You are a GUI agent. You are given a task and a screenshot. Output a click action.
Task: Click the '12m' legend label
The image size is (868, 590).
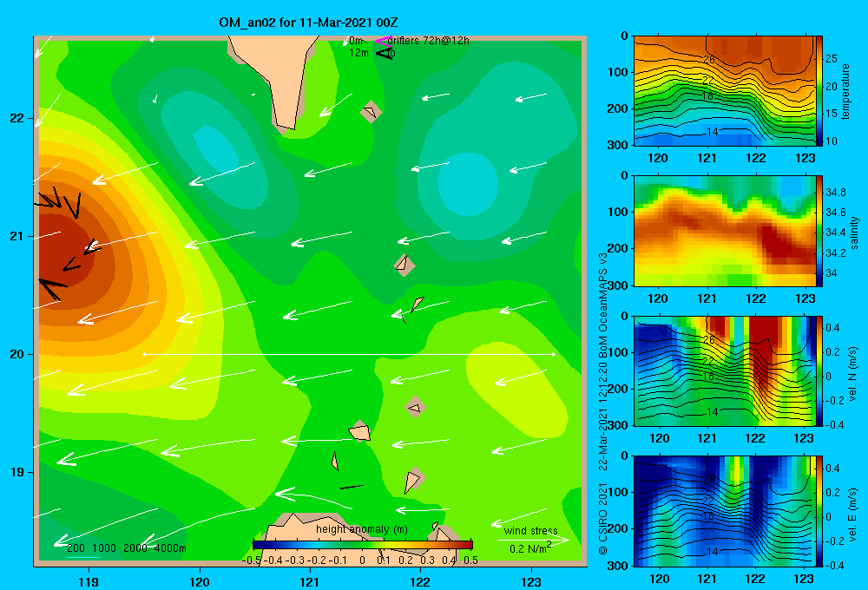[358, 53]
